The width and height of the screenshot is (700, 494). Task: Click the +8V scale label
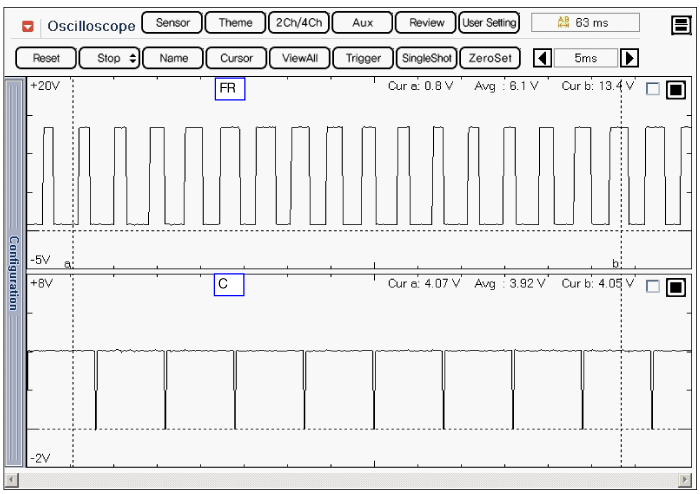pyautogui.click(x=42, y=283)
